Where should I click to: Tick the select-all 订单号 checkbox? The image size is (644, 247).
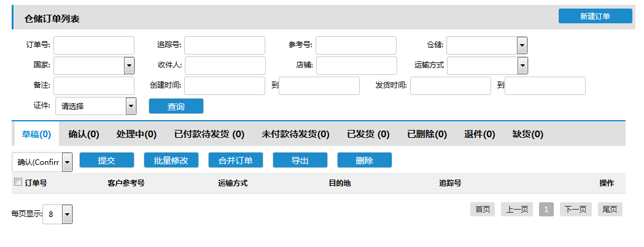[18, 182]
